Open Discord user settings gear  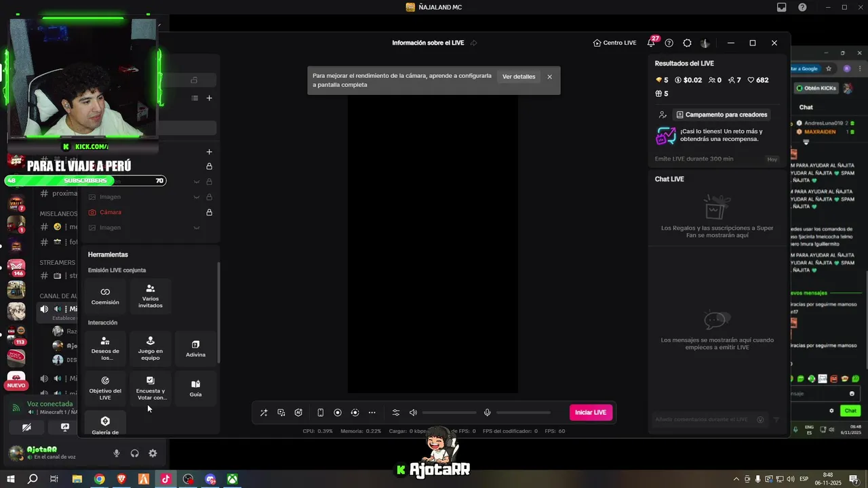tap(153, 453)
